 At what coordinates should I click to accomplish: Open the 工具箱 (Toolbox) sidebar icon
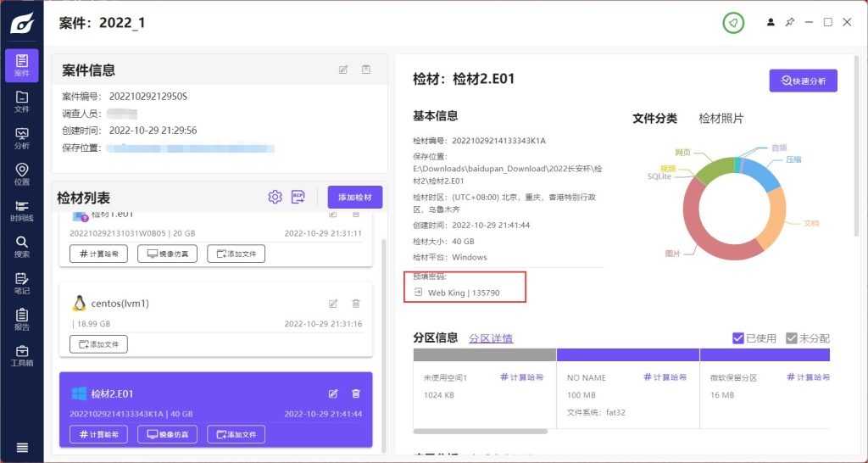coord(21,355)
